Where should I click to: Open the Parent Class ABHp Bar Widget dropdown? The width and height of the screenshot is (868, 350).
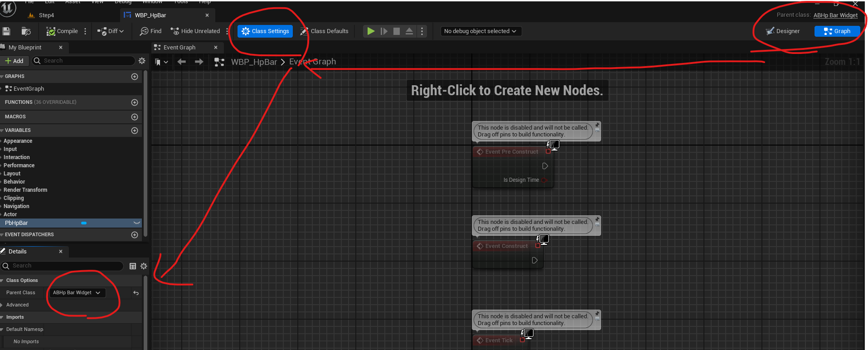(77, 293)
